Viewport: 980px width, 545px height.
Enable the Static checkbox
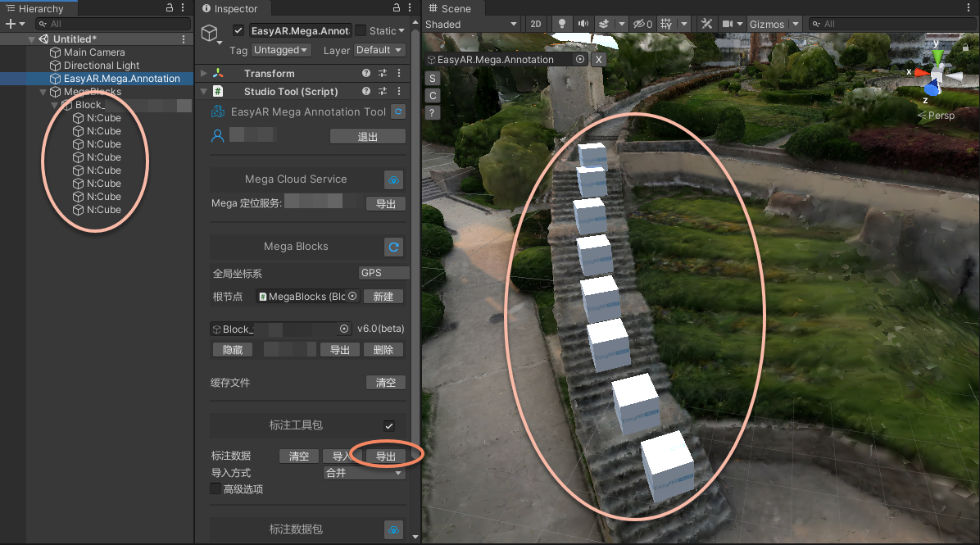click(x=361, y=31)
